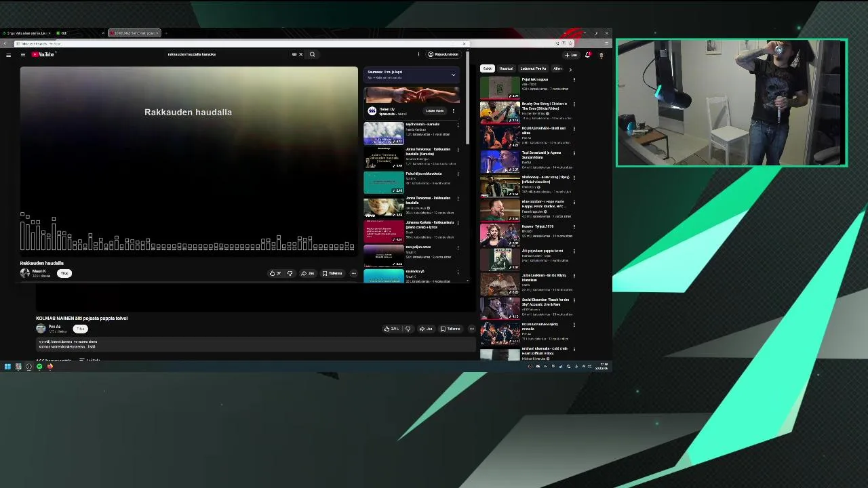Open the hamburger guide menu beside the YouTube logo
The image size is (868, 488).
22,54
